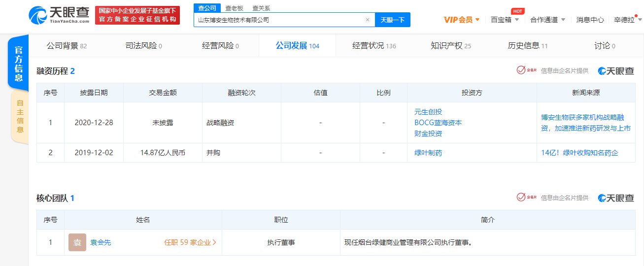This screenshot has width=644, height=266.
Task: Open 袁会先 profile link
Action: (x=101, y=242)
